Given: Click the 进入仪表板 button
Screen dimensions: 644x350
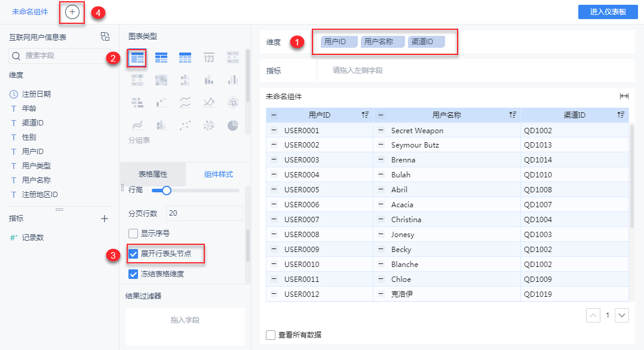Looking at the screenshot, I should click(608, 12).
